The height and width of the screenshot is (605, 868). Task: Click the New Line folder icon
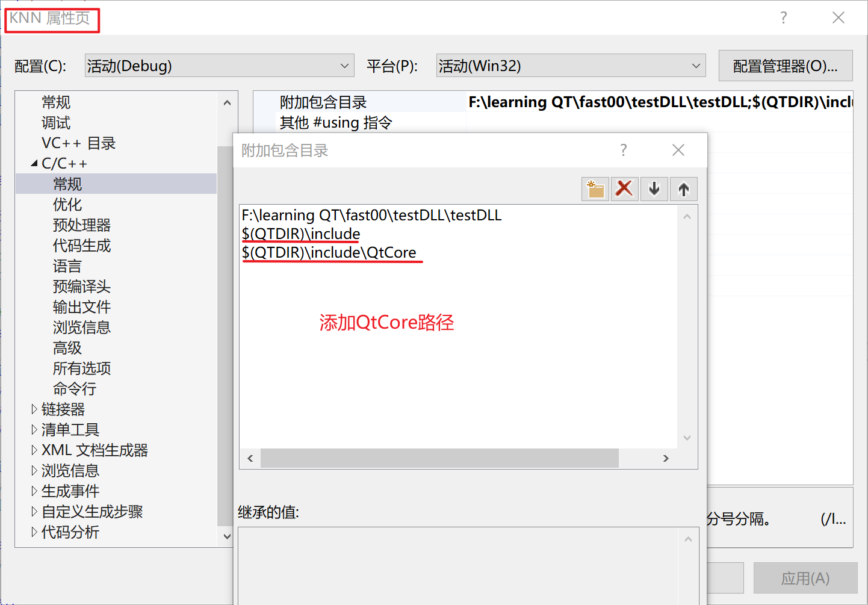tap(595, 188)
